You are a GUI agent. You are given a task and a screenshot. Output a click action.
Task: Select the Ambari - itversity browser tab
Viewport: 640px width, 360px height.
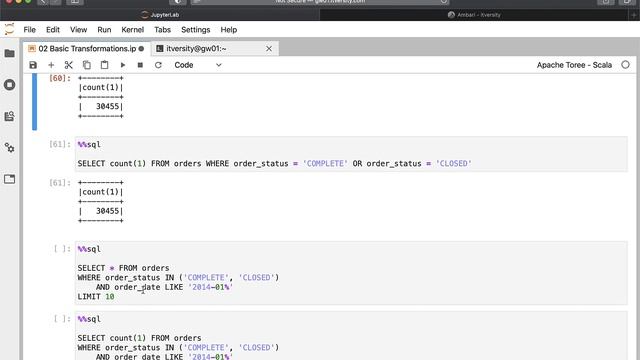pos(474,15)
